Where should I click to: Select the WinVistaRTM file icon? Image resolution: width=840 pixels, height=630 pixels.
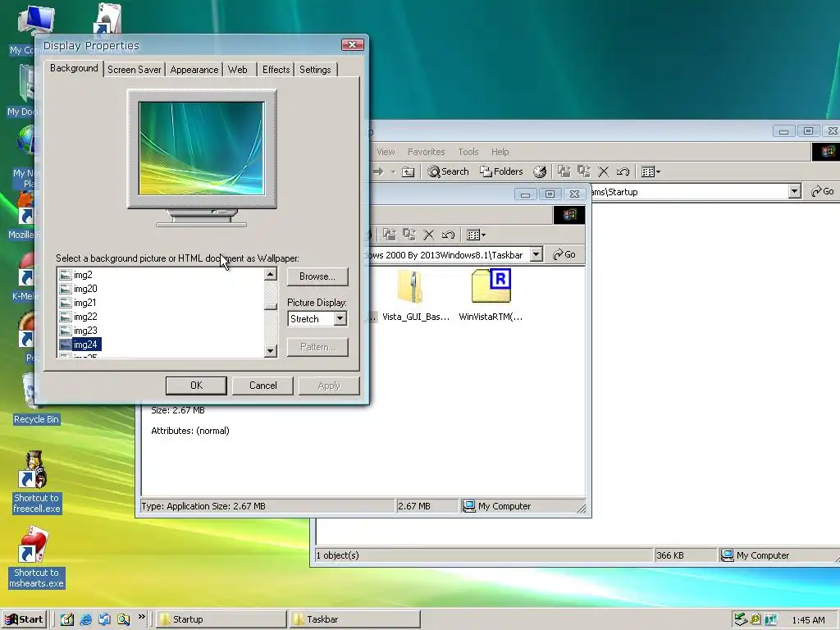(x=491, y=295)
